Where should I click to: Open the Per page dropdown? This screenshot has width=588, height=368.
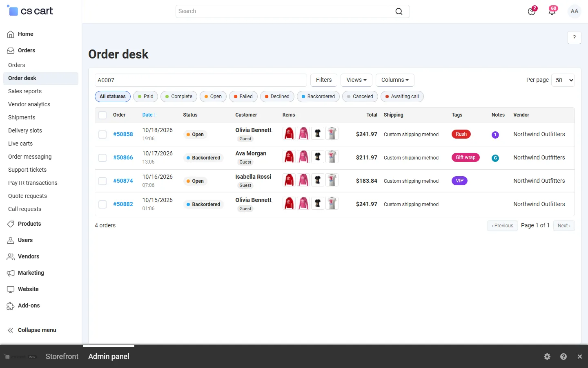tap(563, 80)
